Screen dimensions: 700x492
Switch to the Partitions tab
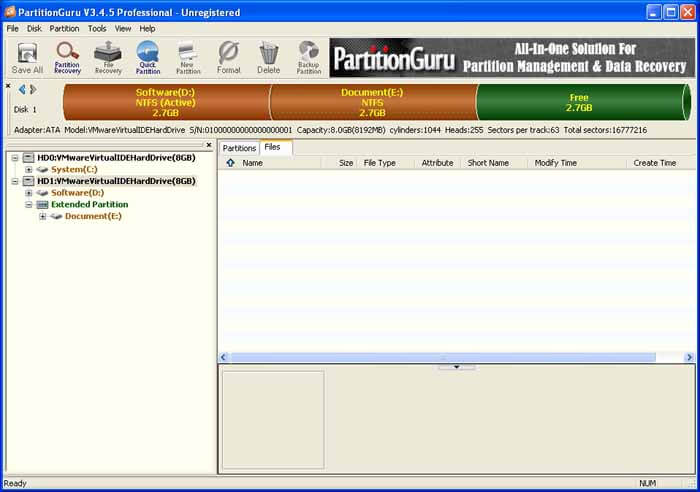pos(239,148)
